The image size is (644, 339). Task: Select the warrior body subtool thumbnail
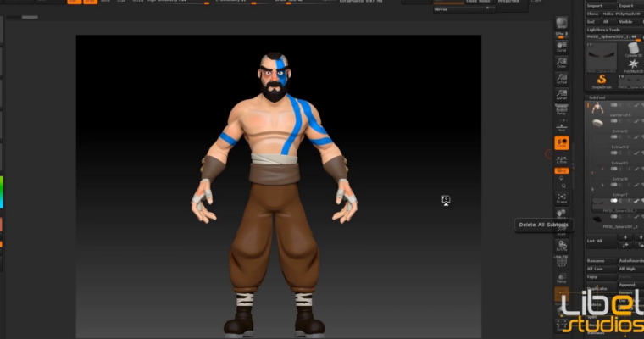[x=597, y=108]
